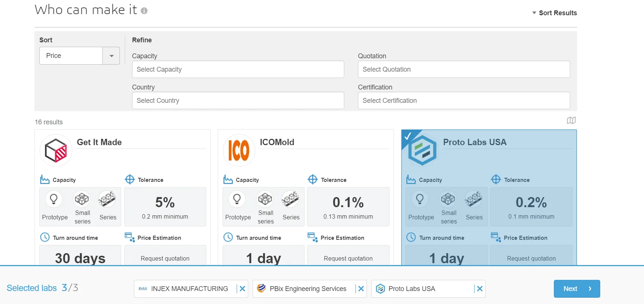Click the info icon beside 'Who can make it'

(x=144, y=11)
